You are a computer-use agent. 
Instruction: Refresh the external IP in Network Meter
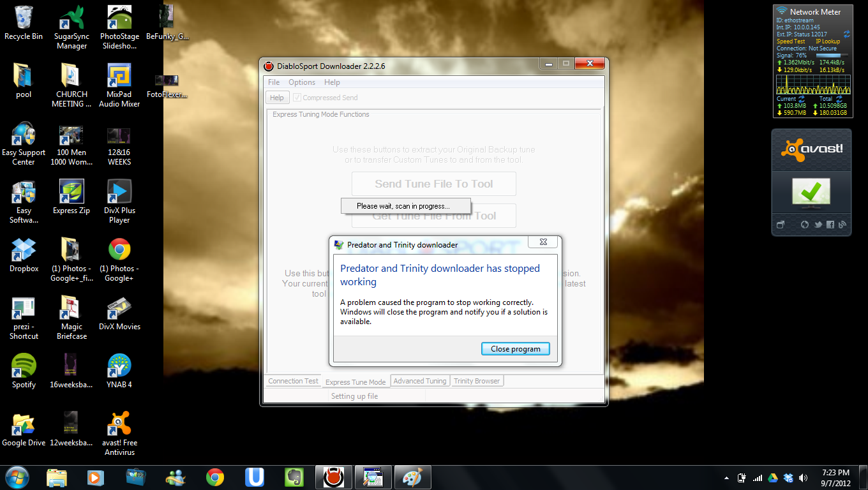pos(846,34)
